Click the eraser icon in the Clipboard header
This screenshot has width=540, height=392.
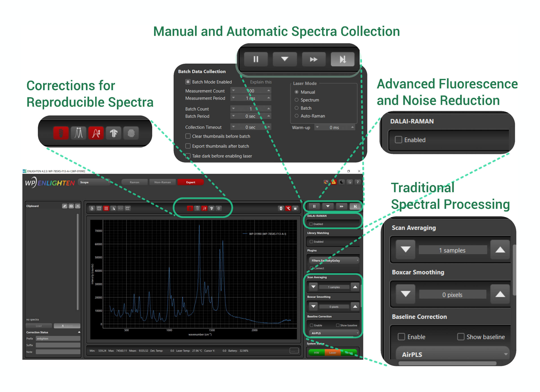coord(65,206)
